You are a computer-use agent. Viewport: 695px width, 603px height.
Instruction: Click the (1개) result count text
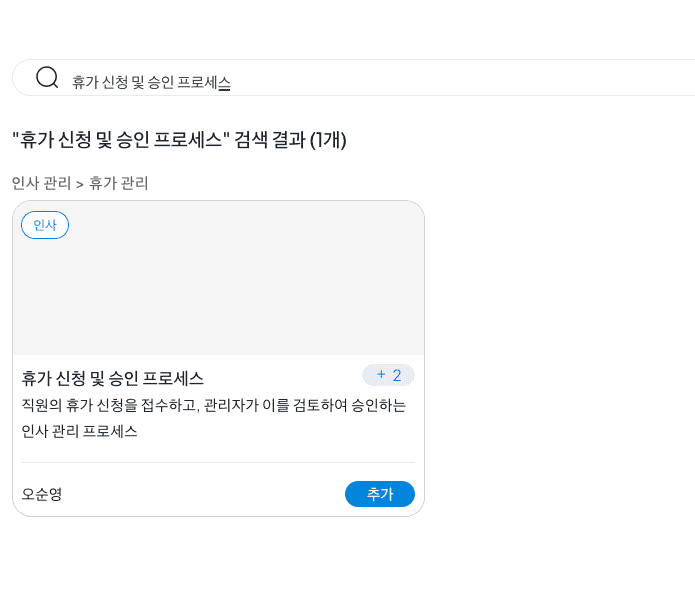(x=328, y=140)
